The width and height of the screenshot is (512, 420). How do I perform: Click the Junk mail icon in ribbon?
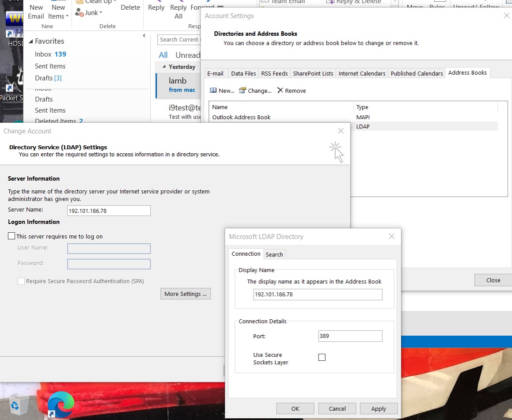(x=80, y=13)
